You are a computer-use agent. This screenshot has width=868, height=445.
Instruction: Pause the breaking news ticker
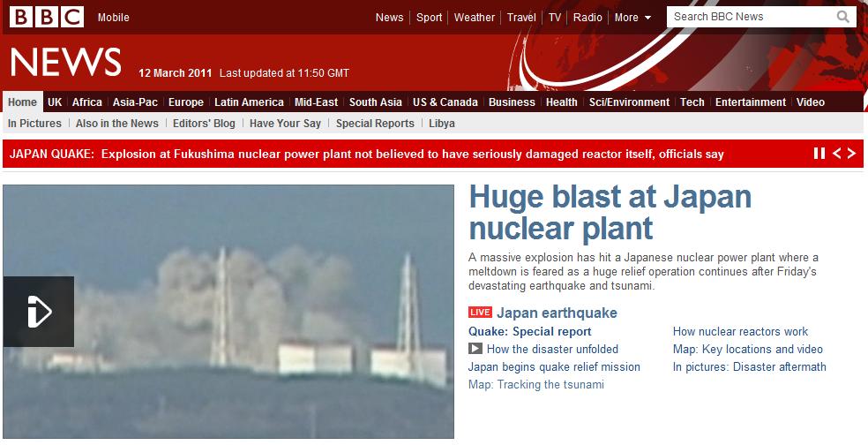click(x=819, y=154)
